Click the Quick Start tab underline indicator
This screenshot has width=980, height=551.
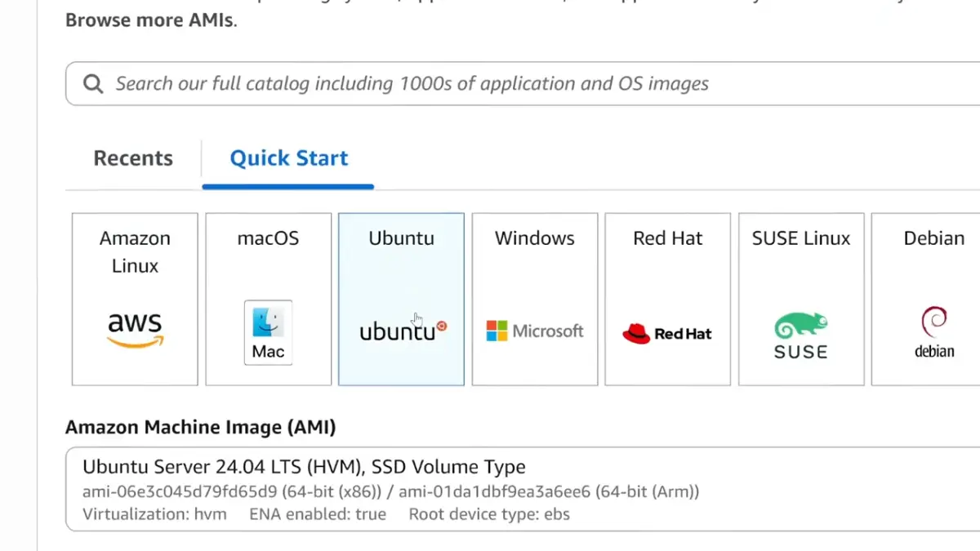tap(288, 185)
